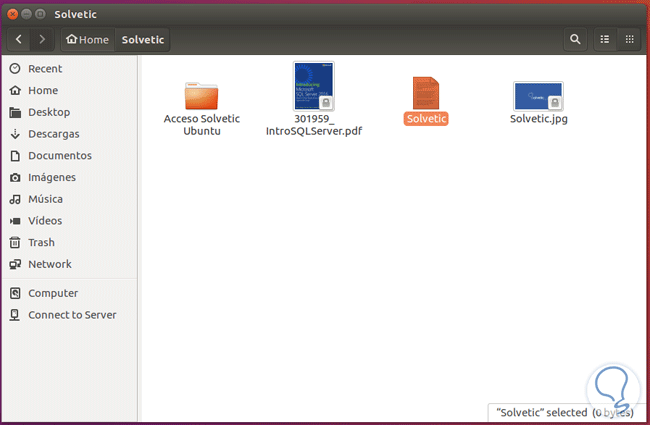Select the Acceso Solvetic Ubuntu folder icon
Image resolution: width=650 pixels, height=425 pixels.
(x=201, y=96)
